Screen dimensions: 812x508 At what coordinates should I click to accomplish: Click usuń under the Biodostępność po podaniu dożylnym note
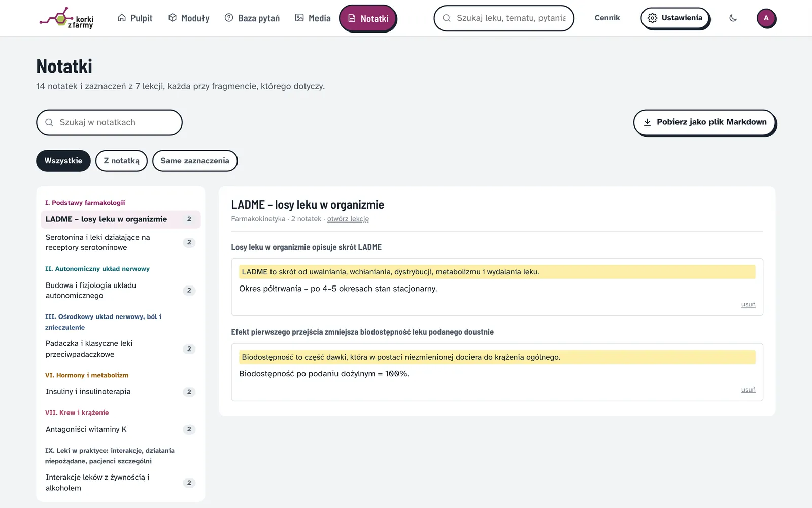click(x=748, y=390)
